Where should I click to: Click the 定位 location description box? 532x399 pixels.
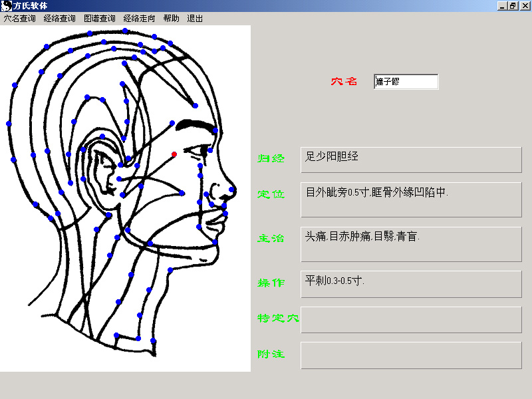(x=411, y=199)
